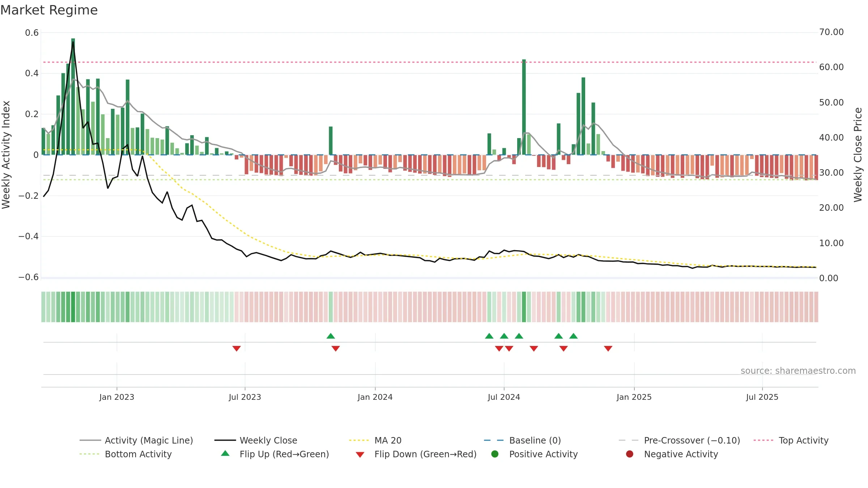
Task: Select the lone Flip Up triangle in late 2023
Action: [331, 336]
